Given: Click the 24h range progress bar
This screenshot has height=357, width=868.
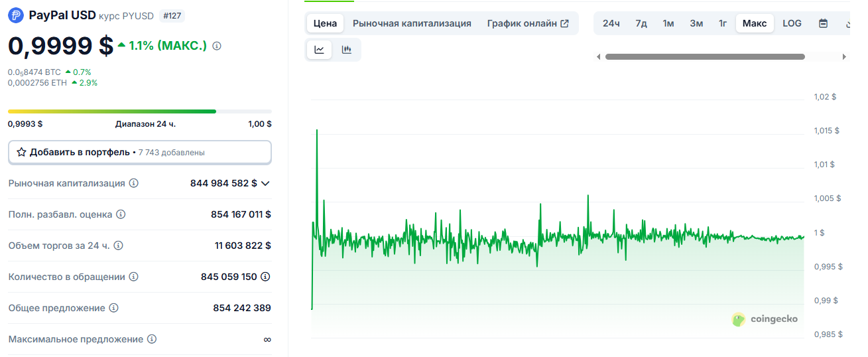Looking at the screenshot, I should pos(140,111).
